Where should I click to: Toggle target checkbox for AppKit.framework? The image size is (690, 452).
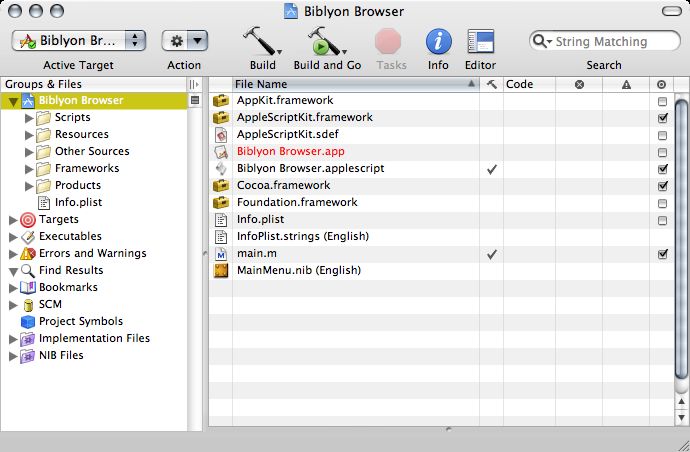pyautogui.click(x=662, y=101)
